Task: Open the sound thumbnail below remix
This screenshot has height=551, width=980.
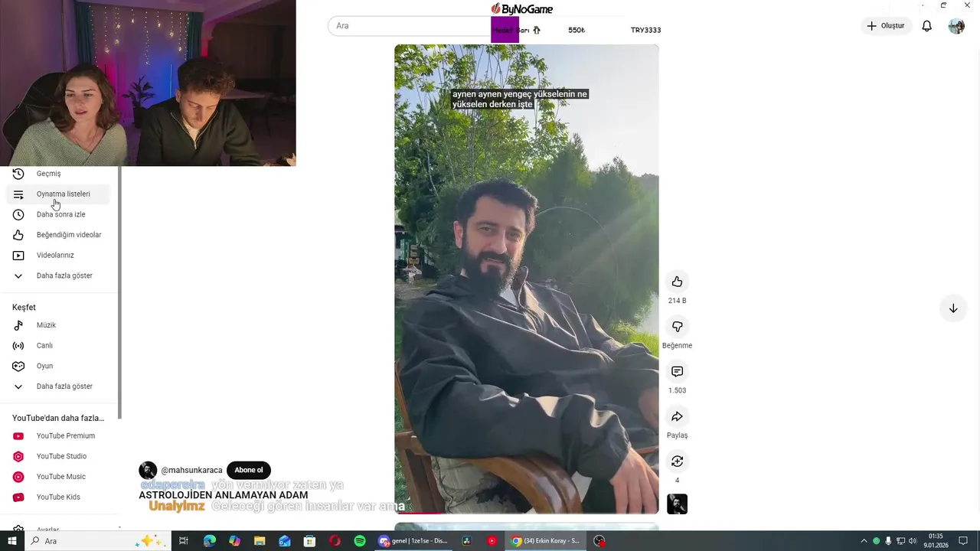Action: (677, 504)
